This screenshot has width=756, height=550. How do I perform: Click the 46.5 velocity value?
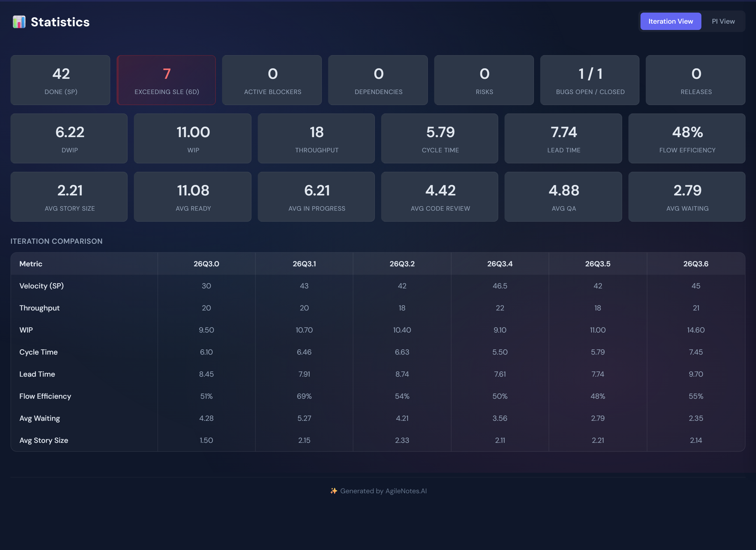[x=500, y=286]
